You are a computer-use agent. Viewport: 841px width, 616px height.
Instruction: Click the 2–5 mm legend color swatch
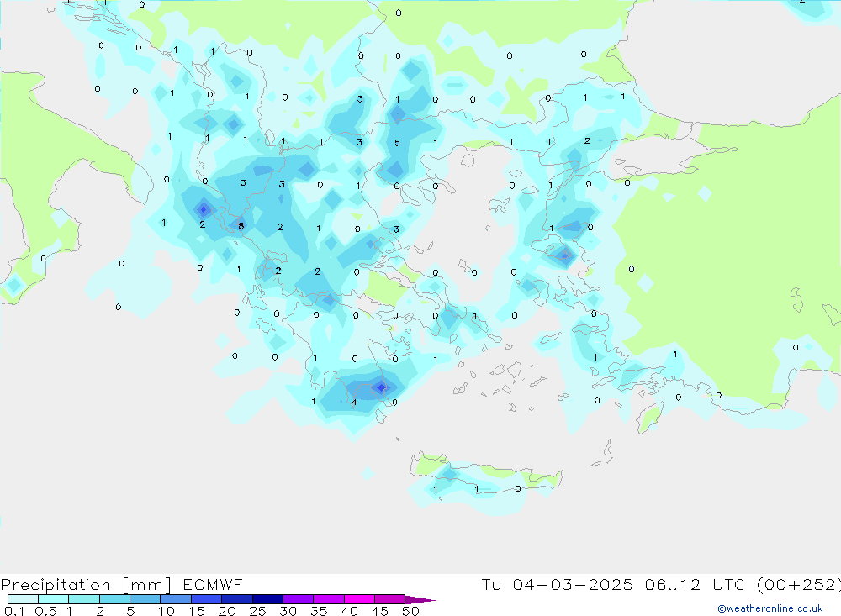point(114,599)
